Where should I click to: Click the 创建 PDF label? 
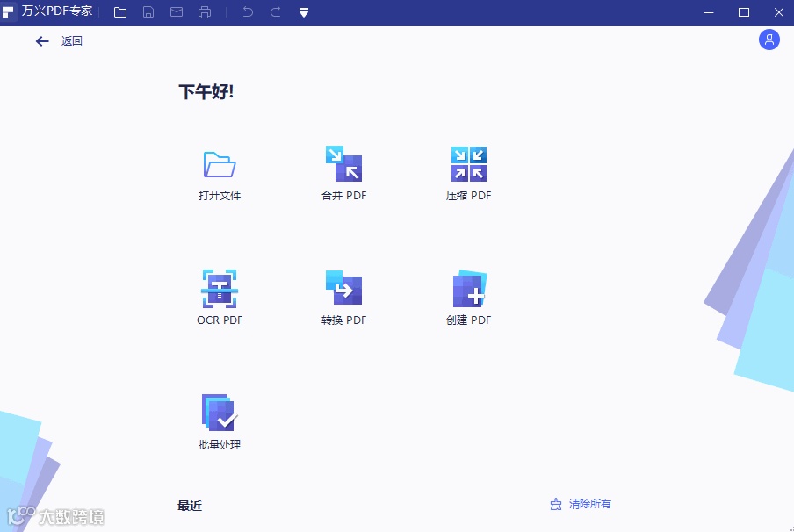click(x=469, y=320)
